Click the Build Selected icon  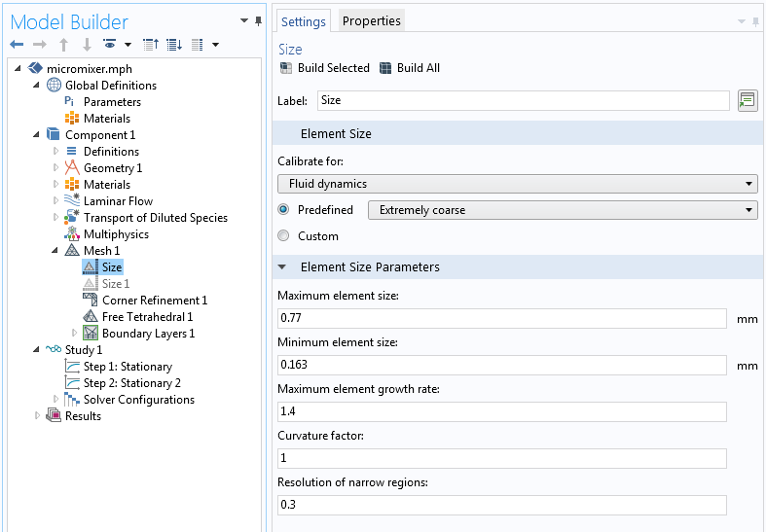click(286, 68)
